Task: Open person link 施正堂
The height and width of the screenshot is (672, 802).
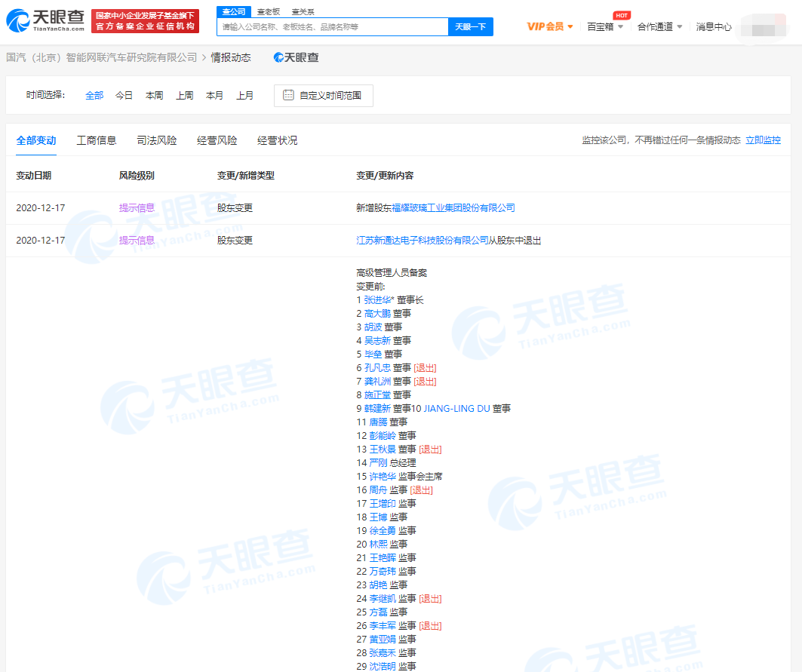Action: tap(377, 394)
